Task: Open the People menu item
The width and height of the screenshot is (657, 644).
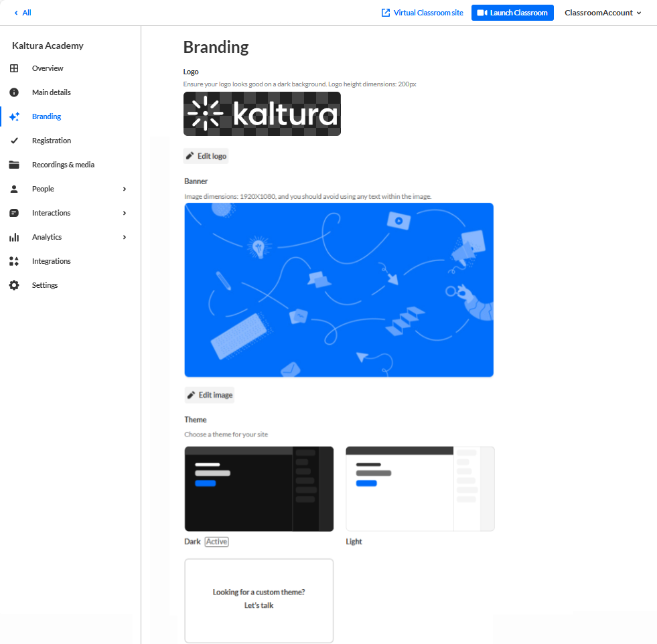Action: coord(70,189)
